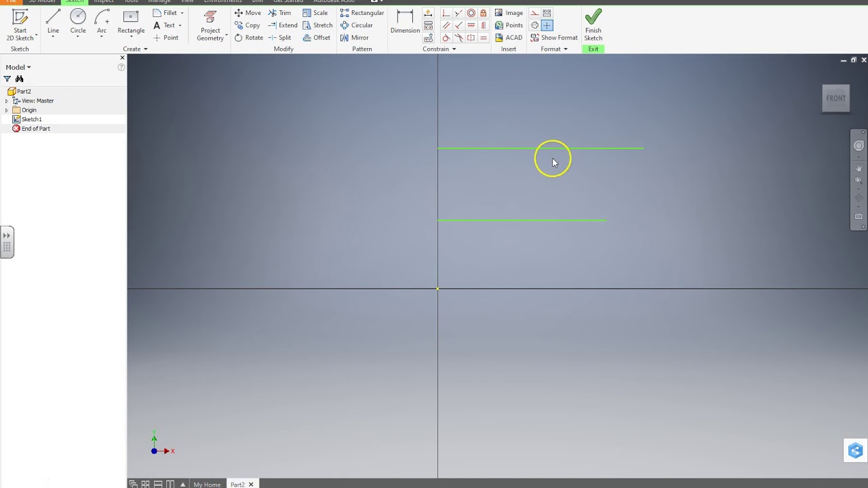Apply the Scale command
Image resolution: width=868 pixels, height=488 pixels.
pos(315,13)
